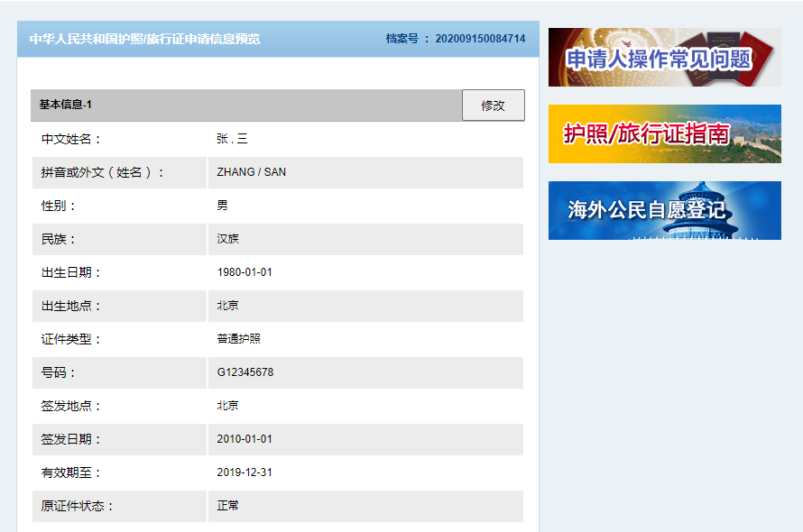Click the expiry date 2019-12-31
Image resolution: width=803 pixels, height=532 pixels.
[x=245, y=472]
